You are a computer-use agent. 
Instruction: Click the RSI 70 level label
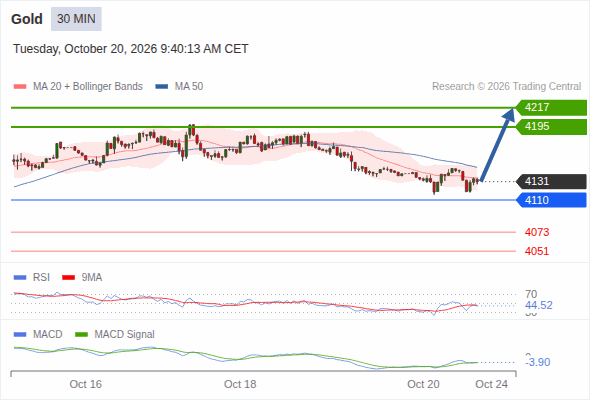[x=531, y=294]
